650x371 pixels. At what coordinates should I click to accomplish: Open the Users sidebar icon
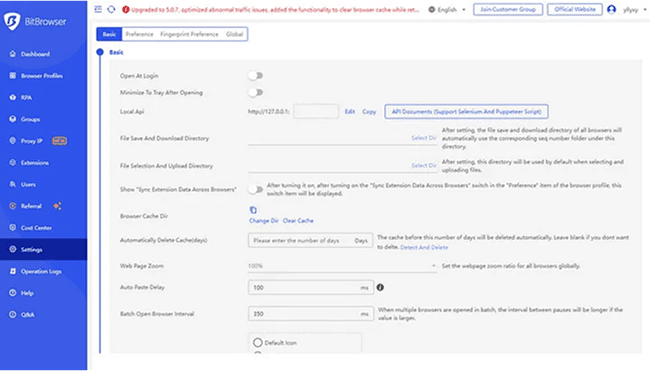tap(12, 184)
